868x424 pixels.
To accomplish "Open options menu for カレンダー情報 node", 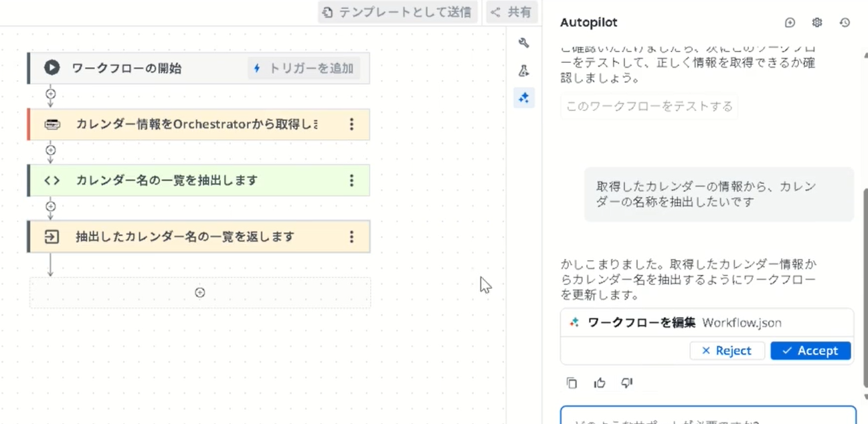I will tap(351, 124).
